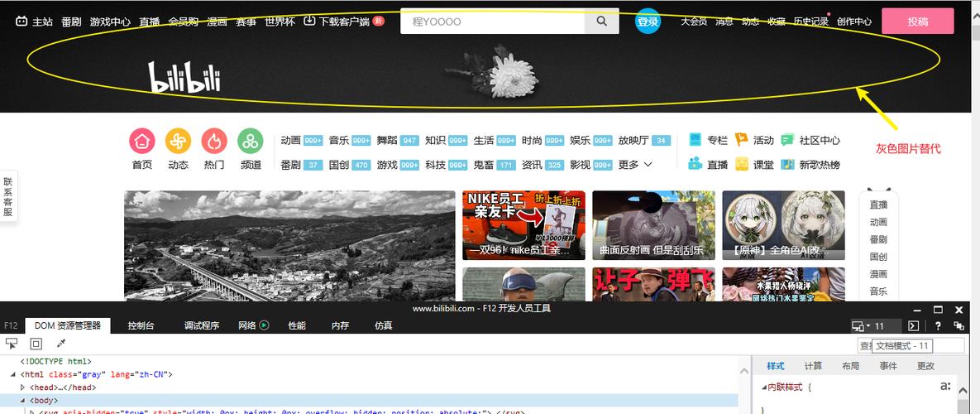Jump to 国创 in right sidebar list
The image size is (980, 414).
click(878, 257)
